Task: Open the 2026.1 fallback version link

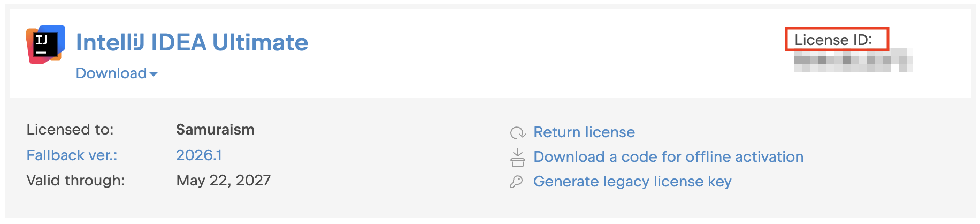Action: (199, 155)
